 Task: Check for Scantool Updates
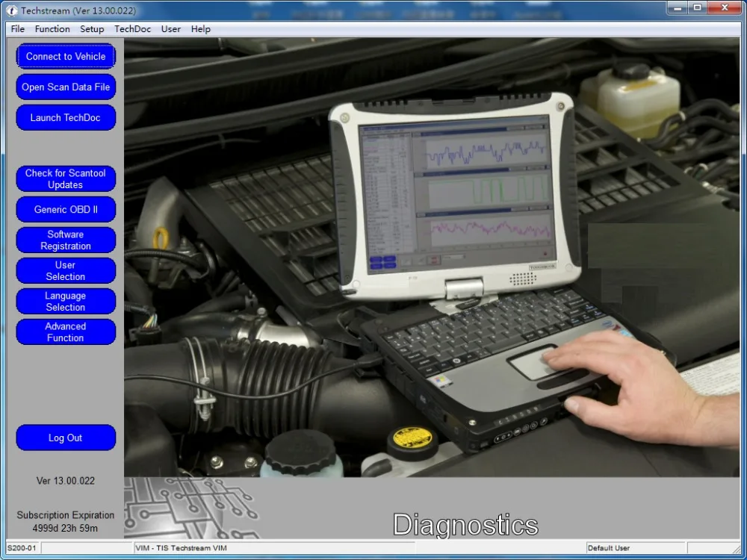[x=66, y=178]
